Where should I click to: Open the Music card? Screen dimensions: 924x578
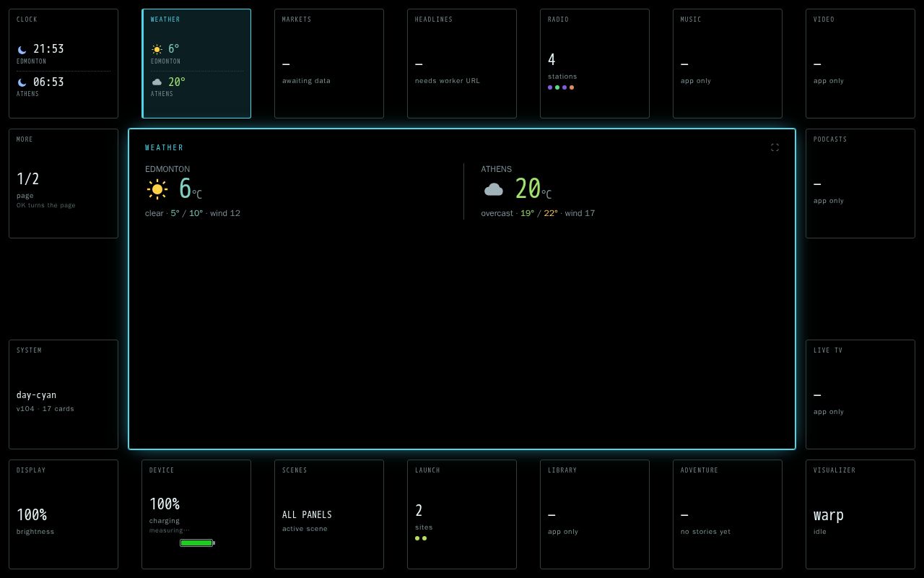click(728, 64)
